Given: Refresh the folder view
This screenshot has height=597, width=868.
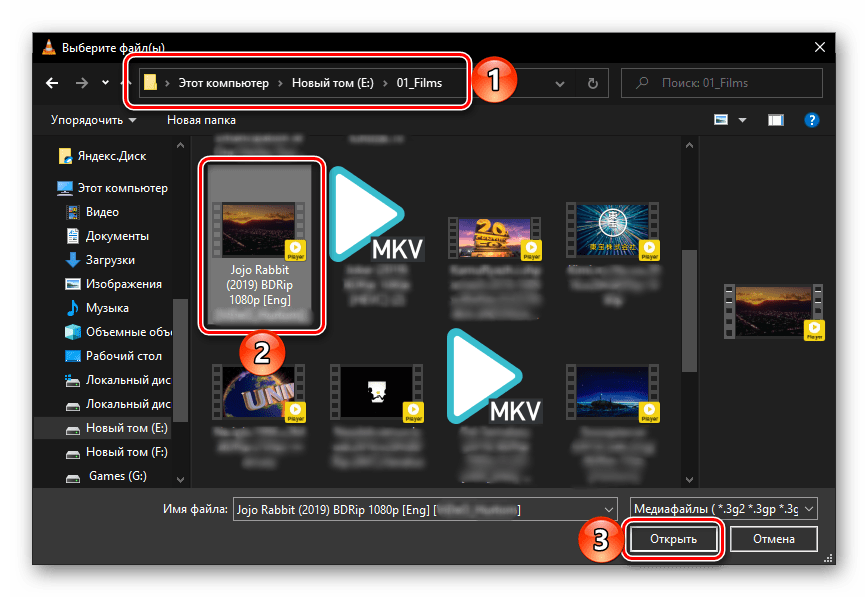Looking at the screenshot, I should click(x=592, y=84).
